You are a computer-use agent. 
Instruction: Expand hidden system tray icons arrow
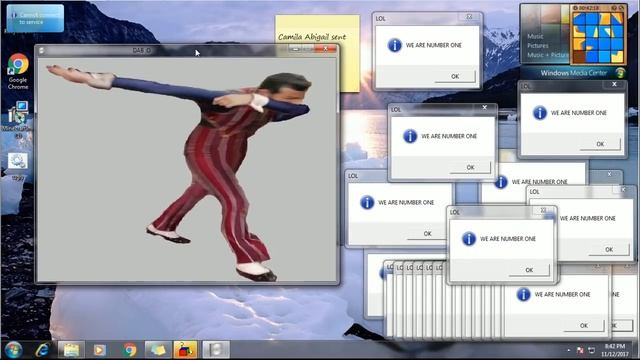(x=569, y=350)
